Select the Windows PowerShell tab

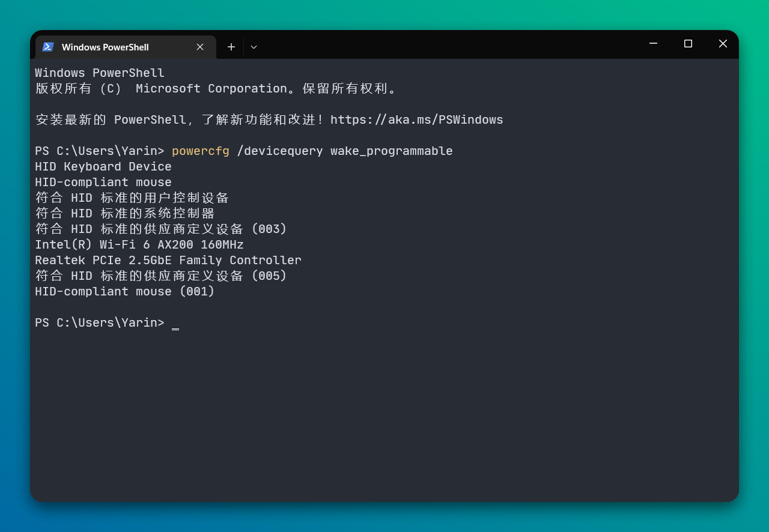[126, 47]
